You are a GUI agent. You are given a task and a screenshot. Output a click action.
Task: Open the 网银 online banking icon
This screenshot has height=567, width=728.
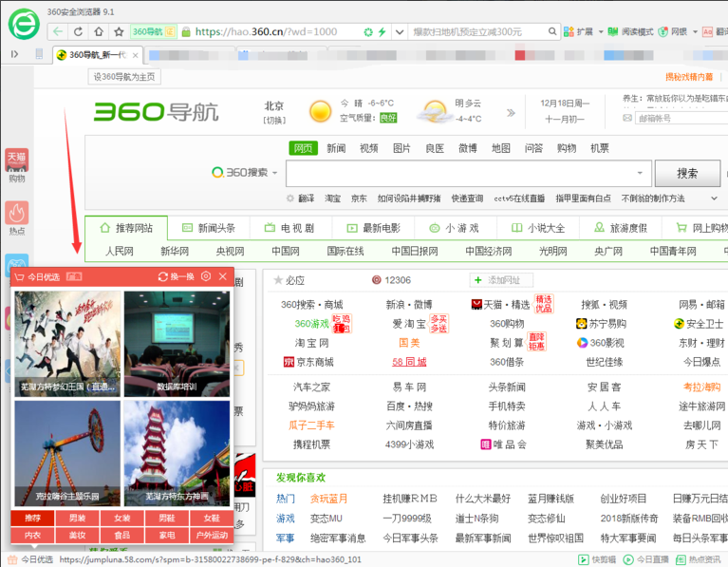(663, 31)
